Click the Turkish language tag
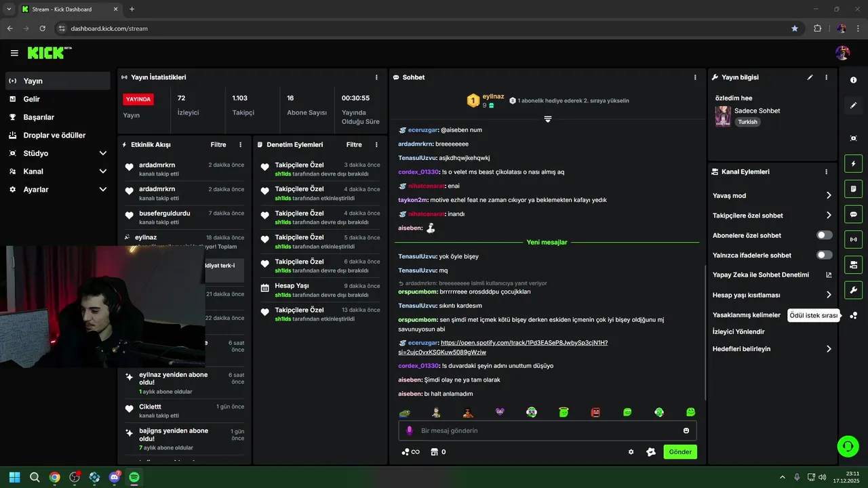This screenshot has height=488, width=868. tap(747, 122)
